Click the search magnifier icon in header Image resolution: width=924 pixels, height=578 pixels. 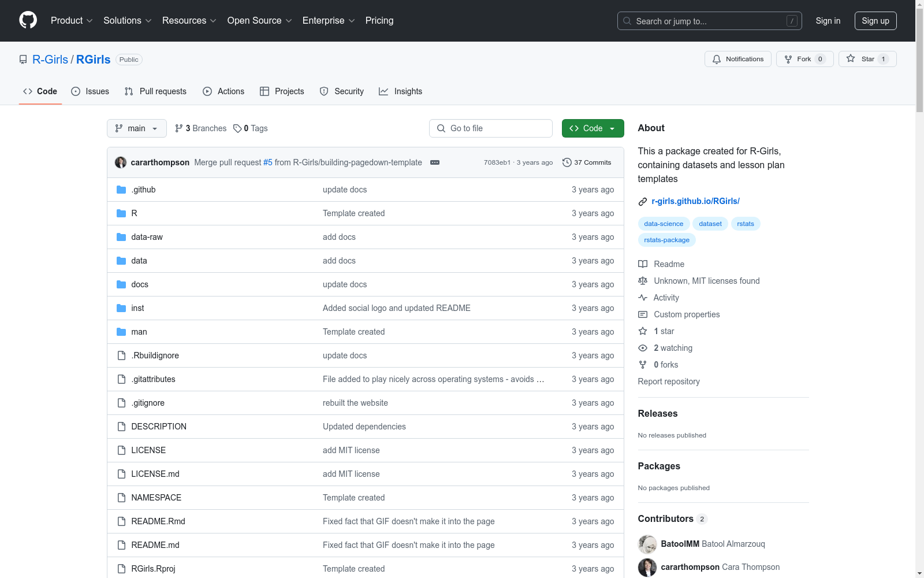click(627, 21)
